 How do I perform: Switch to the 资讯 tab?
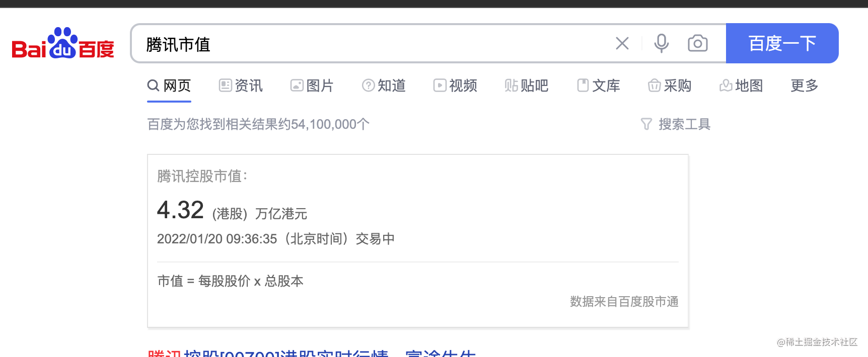pos(241,86)
